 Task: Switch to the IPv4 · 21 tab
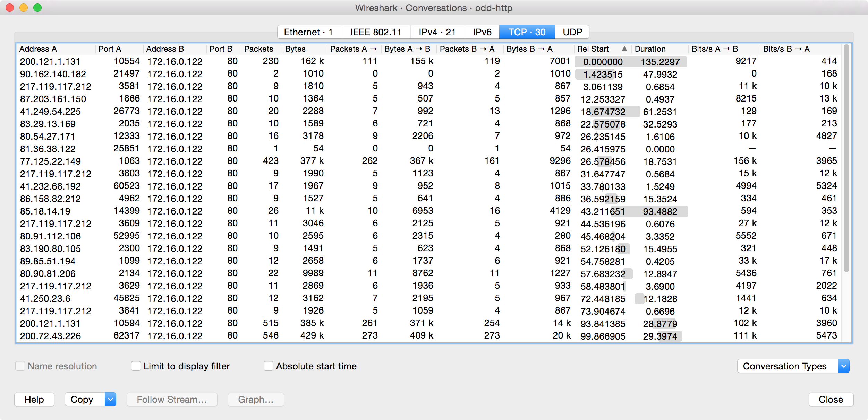(x=437, y=32)
